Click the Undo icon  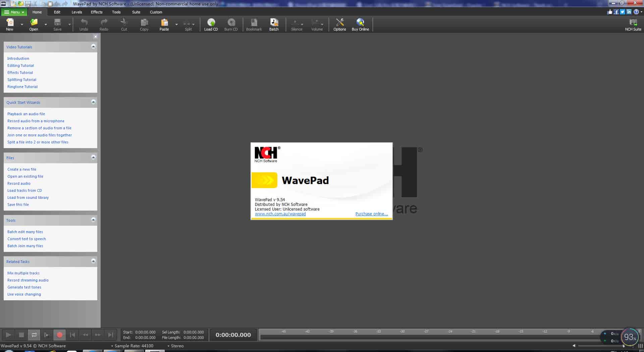click(84, 24)
